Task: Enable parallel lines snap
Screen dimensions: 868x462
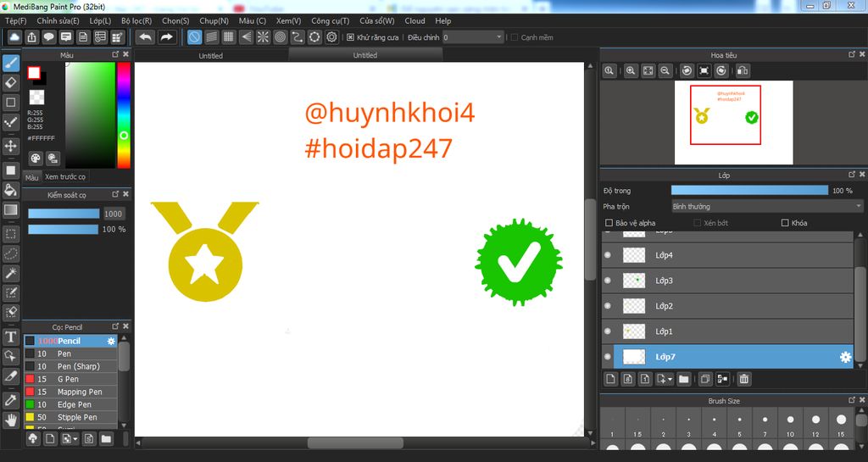Action: click(211, 37)
